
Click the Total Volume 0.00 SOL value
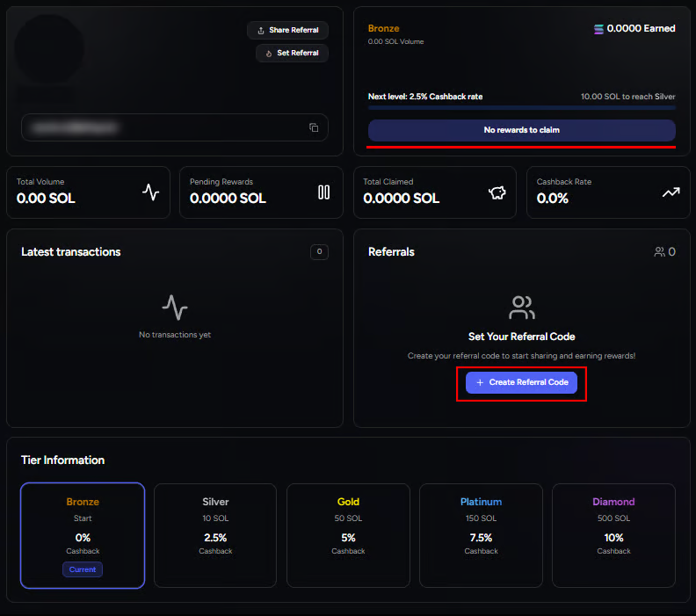[x=46, y=199]
